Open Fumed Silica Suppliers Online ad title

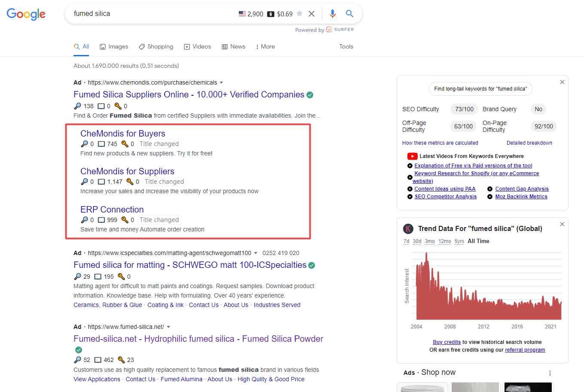tap(189, 94)
